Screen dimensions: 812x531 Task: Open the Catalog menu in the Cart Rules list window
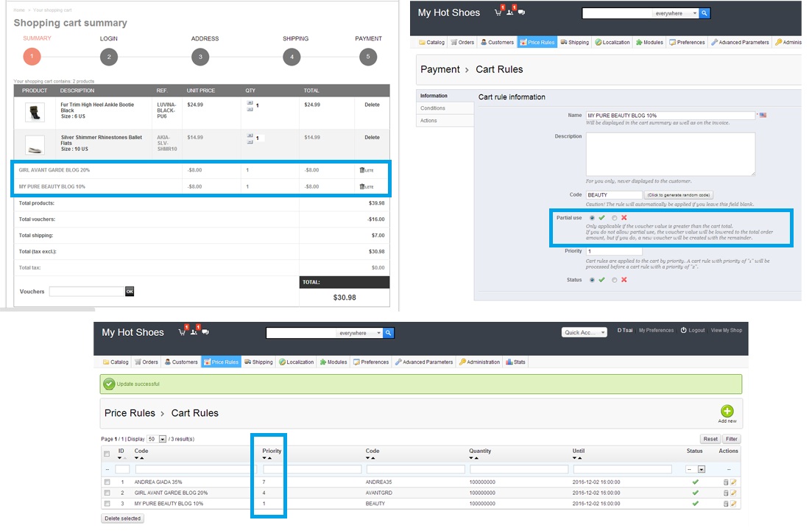116,362
